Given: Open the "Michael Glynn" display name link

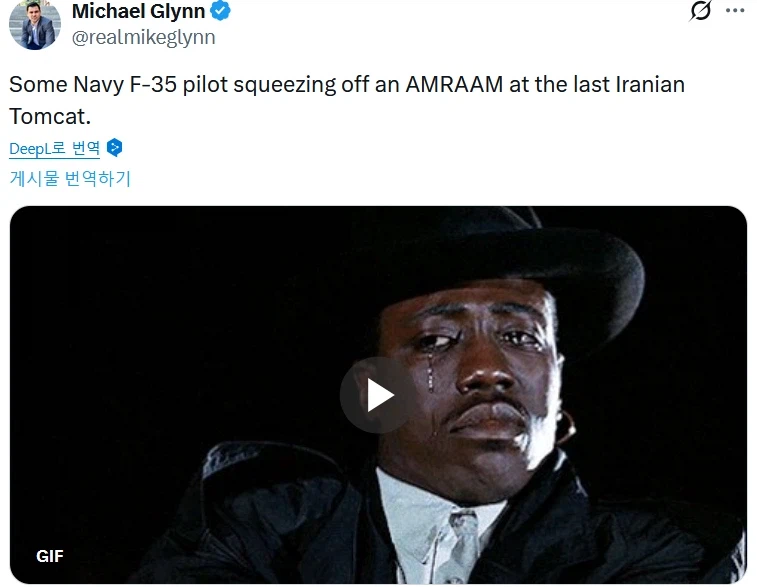Looking at the screenshot, I should tap(138, 12).
